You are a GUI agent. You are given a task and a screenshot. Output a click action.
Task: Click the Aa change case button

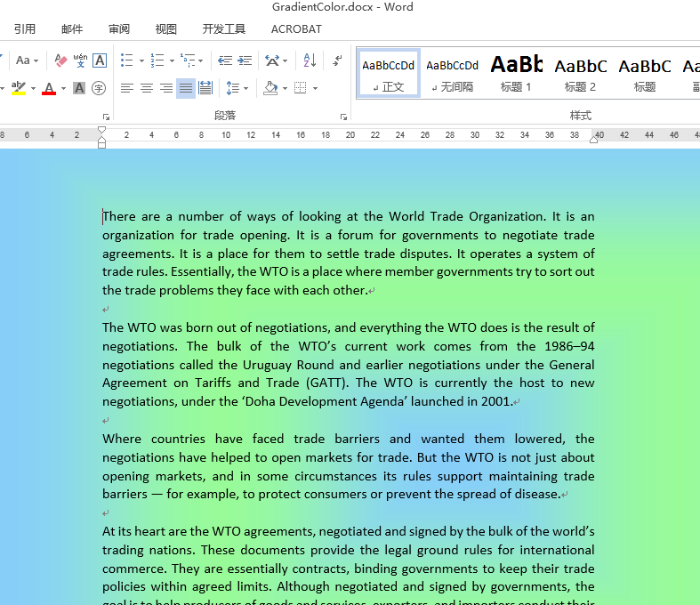pyautogui.click(x=27, y=60)
